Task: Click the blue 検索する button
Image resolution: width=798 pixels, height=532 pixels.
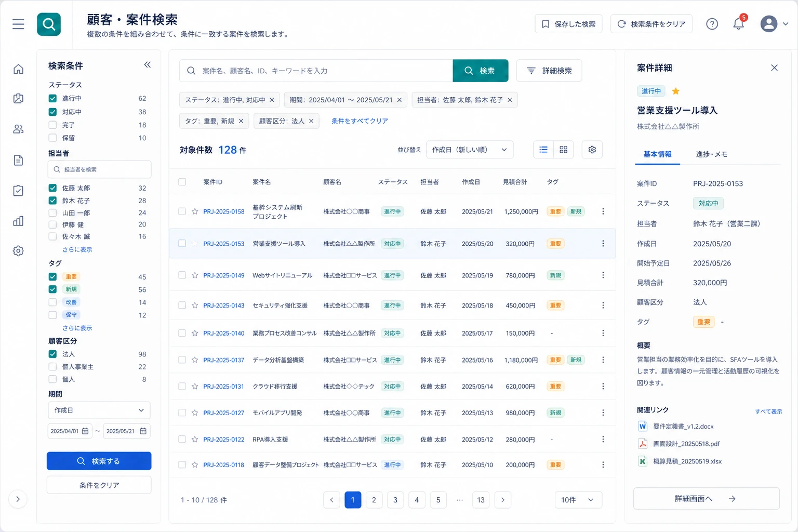Action: click(x=99, y=461)
